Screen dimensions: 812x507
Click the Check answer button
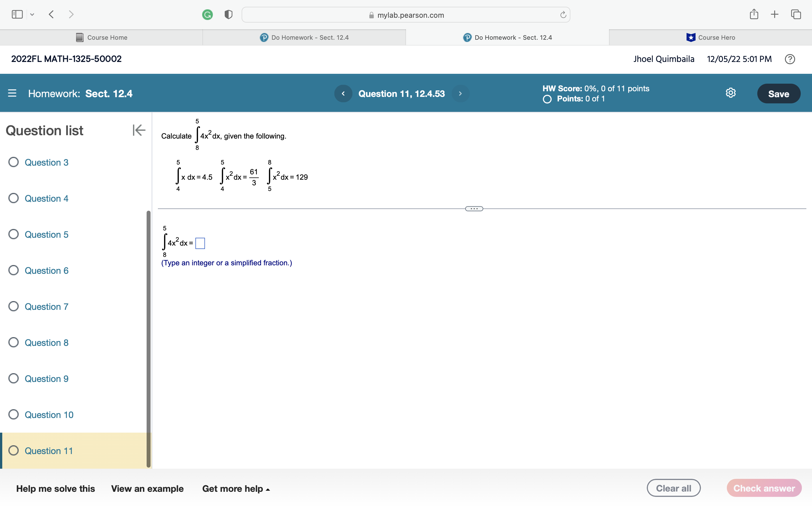[x=764, y=488]
